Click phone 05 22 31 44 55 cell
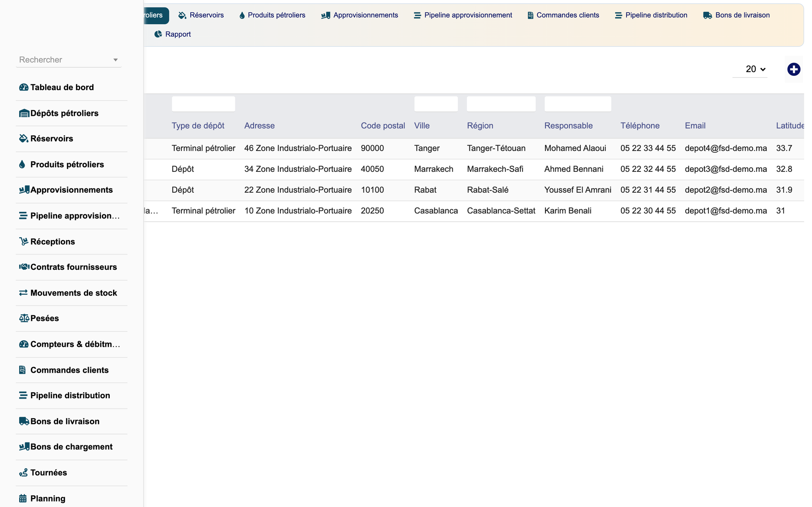The width and height of the screenshot is (812, 507). pyautogui.click(x=648, y=190)
